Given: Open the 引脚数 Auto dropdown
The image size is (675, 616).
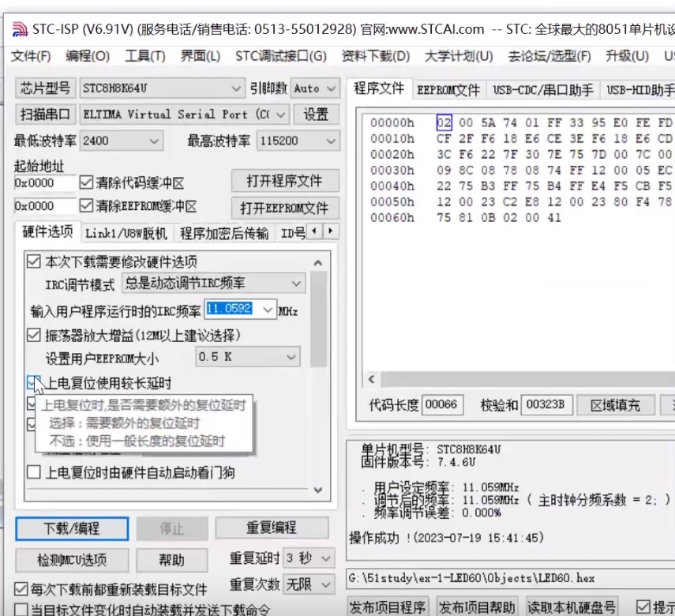Looking at the screenshot, I should click(315, 88).
